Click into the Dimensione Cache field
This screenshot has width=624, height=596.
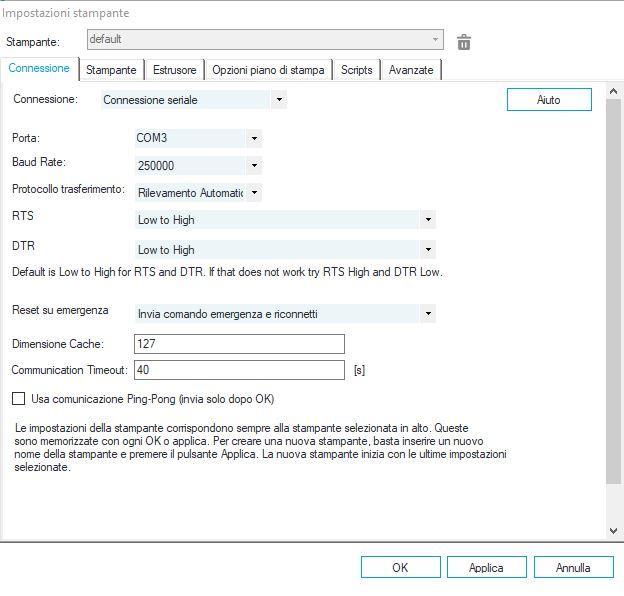pos(238,344)
